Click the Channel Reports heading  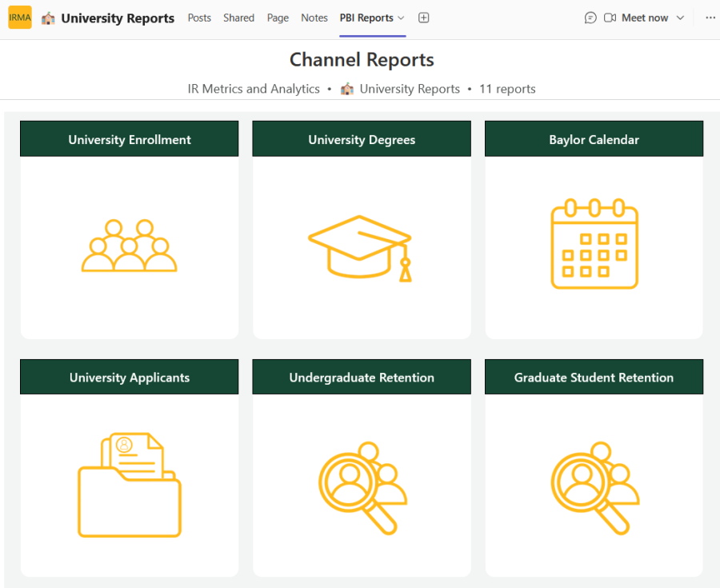point(362,60)
